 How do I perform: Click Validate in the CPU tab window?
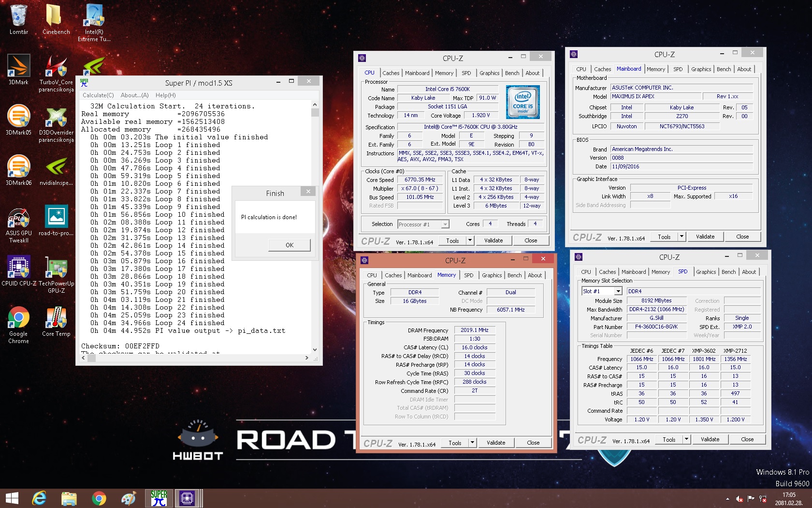pos(493,240)
